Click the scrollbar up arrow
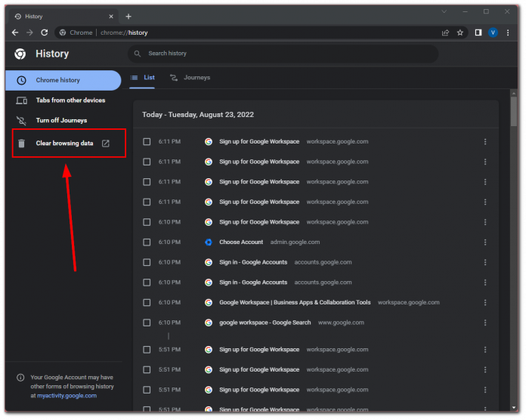The height and width of the screenshot is (420, 526). (514, 93)
